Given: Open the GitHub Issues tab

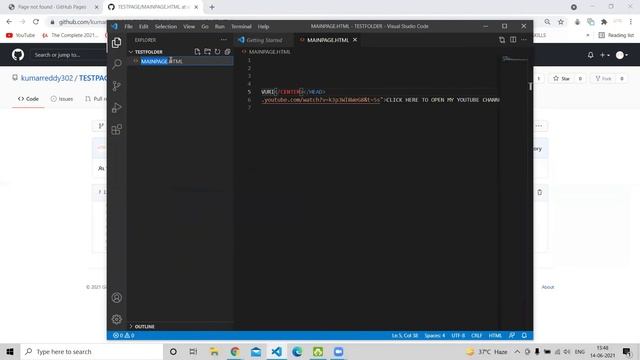Looking at the screenshot, I should (62, 99).
